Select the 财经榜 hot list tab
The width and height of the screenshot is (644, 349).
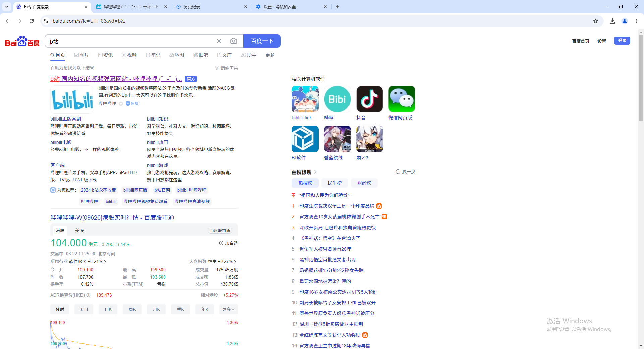tap(364, 183)
